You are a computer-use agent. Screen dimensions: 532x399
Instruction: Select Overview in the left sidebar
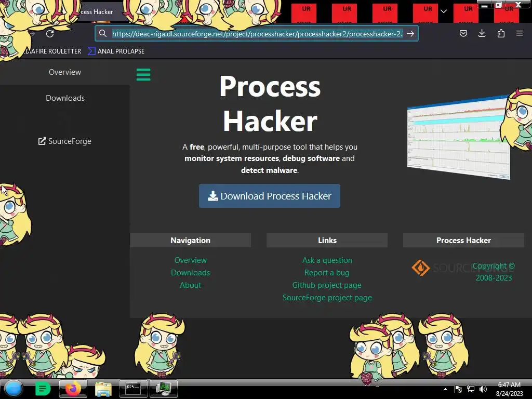coord(65,72)
